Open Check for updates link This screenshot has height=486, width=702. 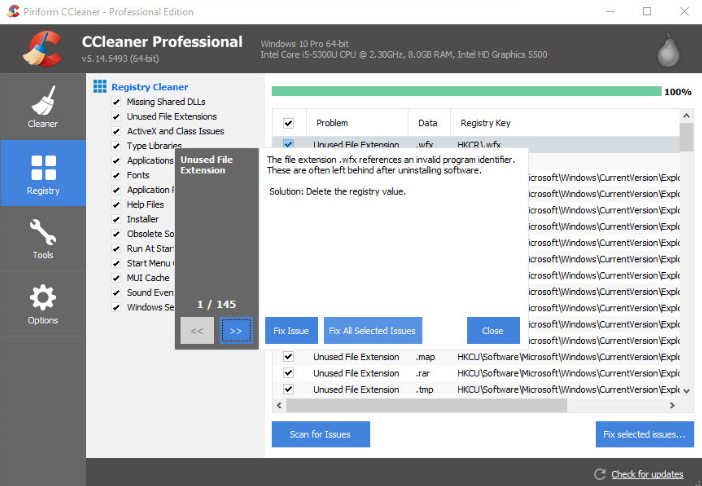tap(647, 474)
